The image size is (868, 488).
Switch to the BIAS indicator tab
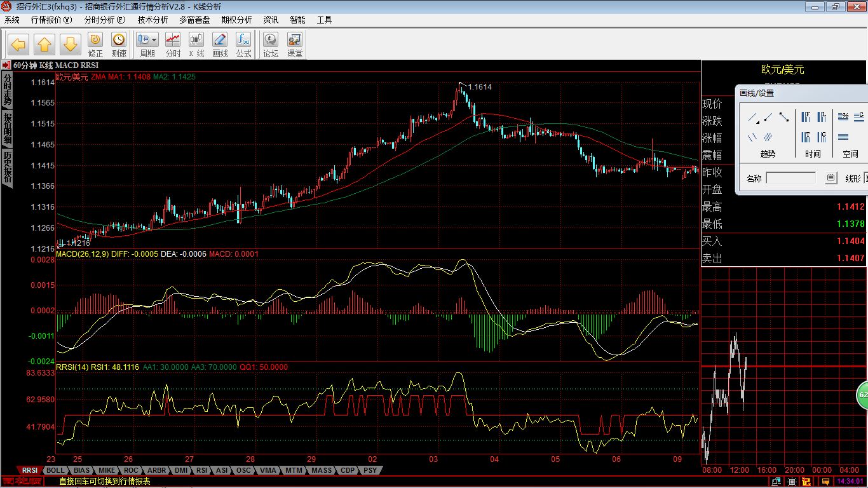click(81, 470)
